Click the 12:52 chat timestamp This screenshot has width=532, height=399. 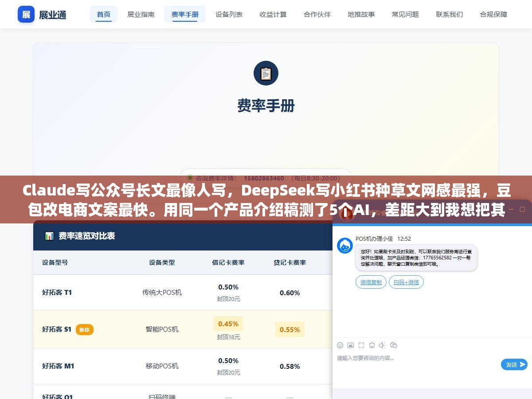point(404,239)
